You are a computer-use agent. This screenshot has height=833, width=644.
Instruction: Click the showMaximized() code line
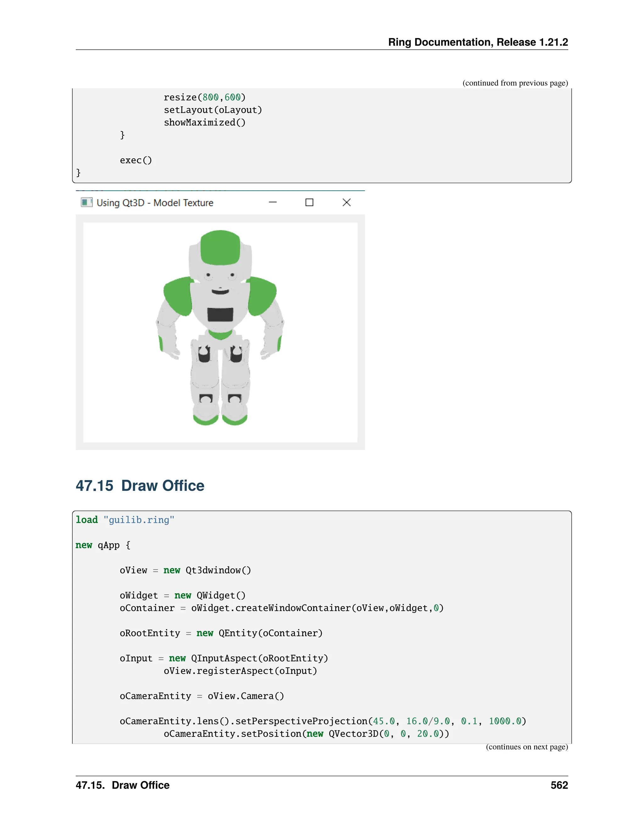click(204, 122)
